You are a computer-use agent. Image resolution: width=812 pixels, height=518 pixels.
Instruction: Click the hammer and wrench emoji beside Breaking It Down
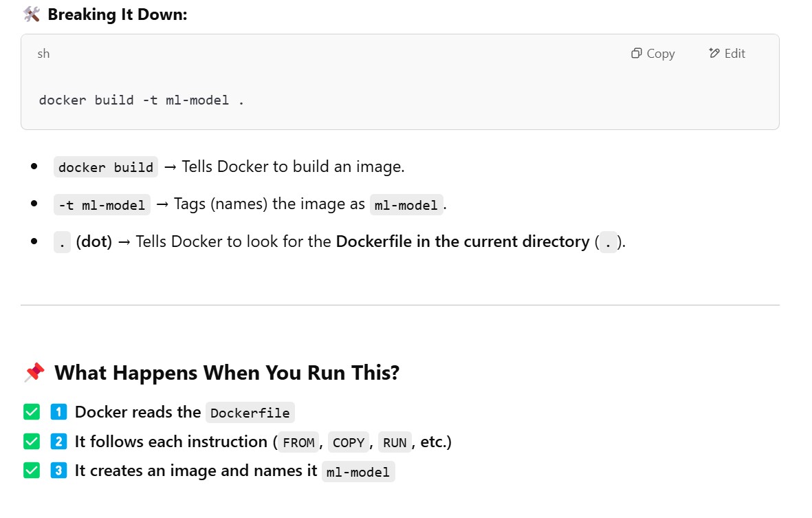32,14
